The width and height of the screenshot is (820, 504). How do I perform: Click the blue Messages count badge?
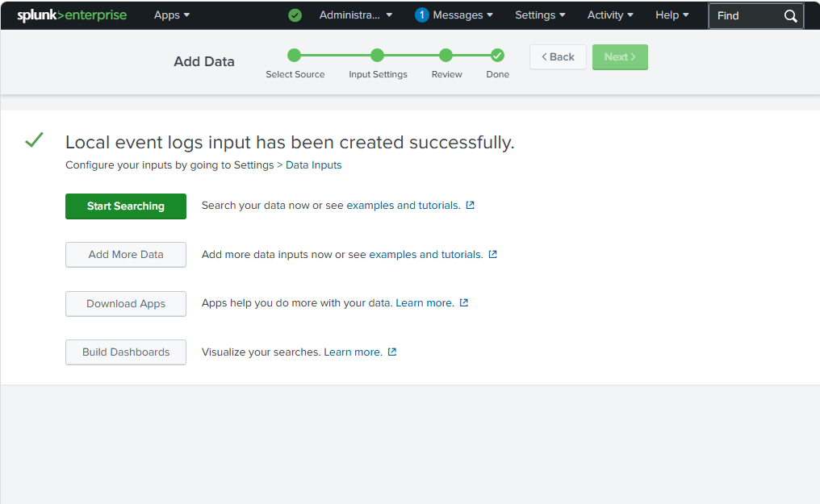pyautogui.click(x=421, y=15)
